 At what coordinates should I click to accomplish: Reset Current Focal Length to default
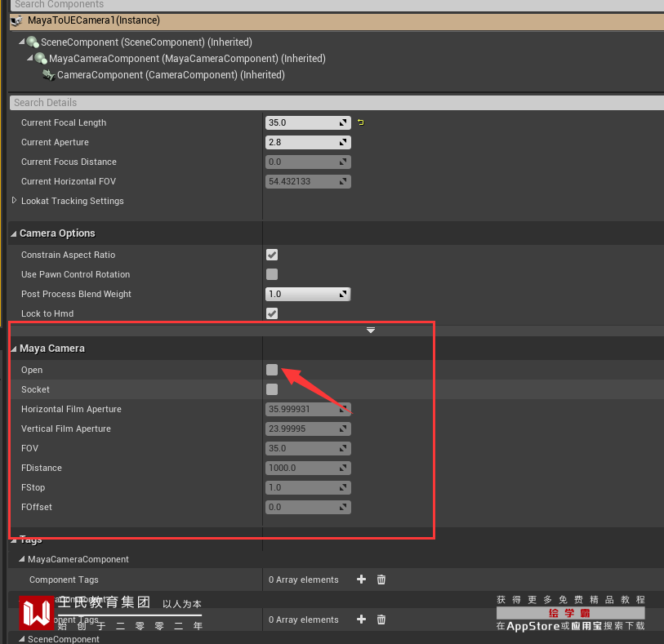[361, 122]
